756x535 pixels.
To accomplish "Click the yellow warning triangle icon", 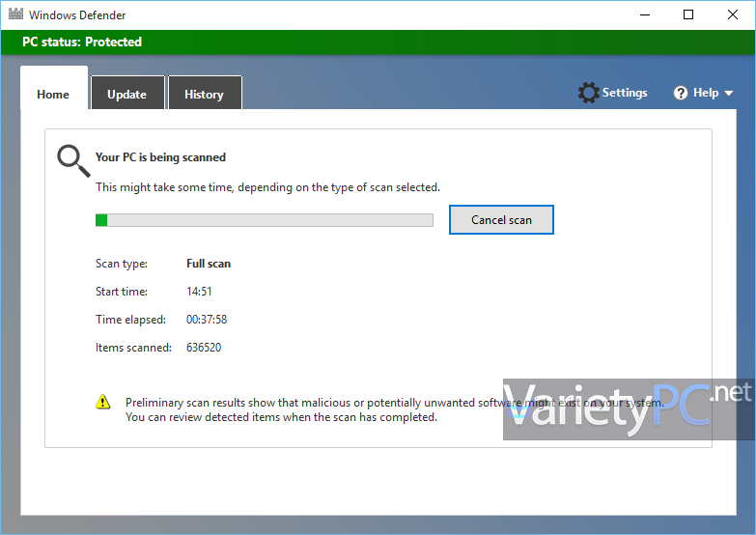I will [102, 402].
